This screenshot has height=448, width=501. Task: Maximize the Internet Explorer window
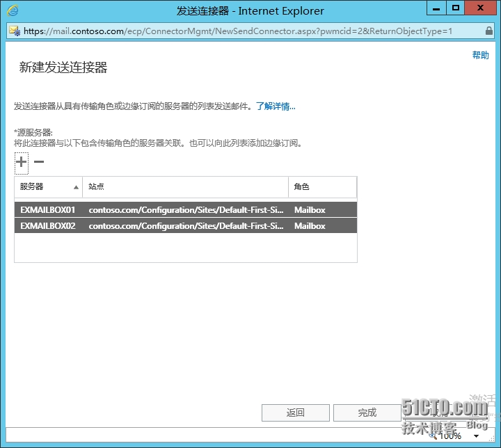pos(456,9)
